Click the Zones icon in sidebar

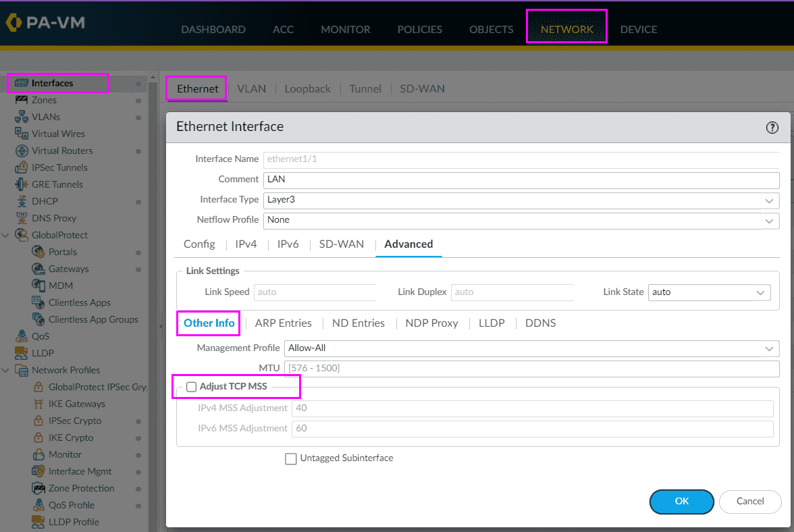(x=21, y=100)
